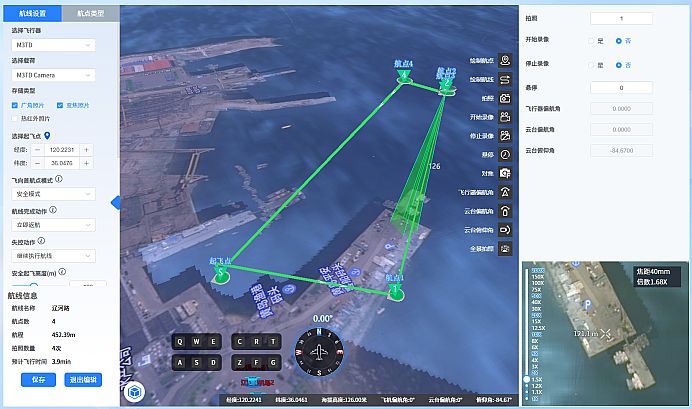Viewport: 692px width, 409px height.
Task: Click the gimbal pitch angle icon
Action: (x=505, y=229)
